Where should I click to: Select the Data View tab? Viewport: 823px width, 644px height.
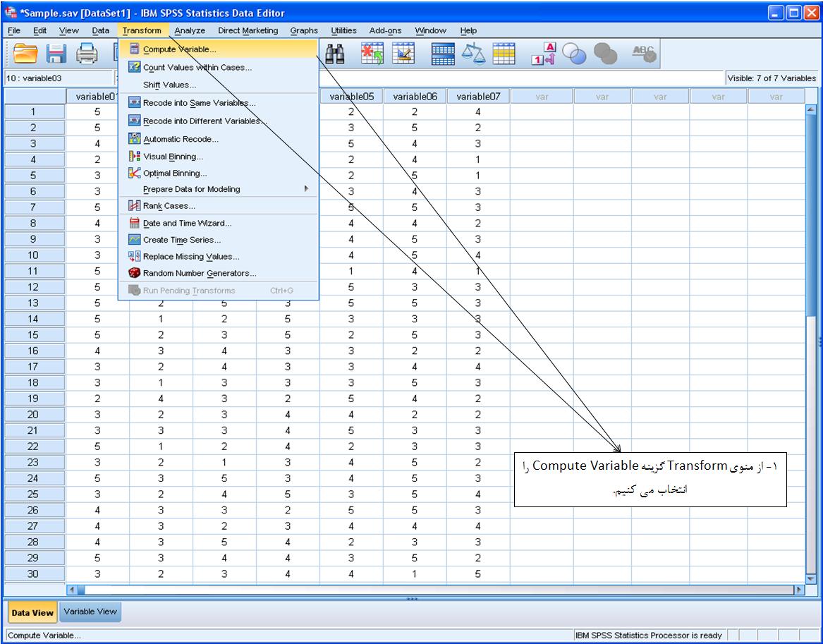(32, 612)
